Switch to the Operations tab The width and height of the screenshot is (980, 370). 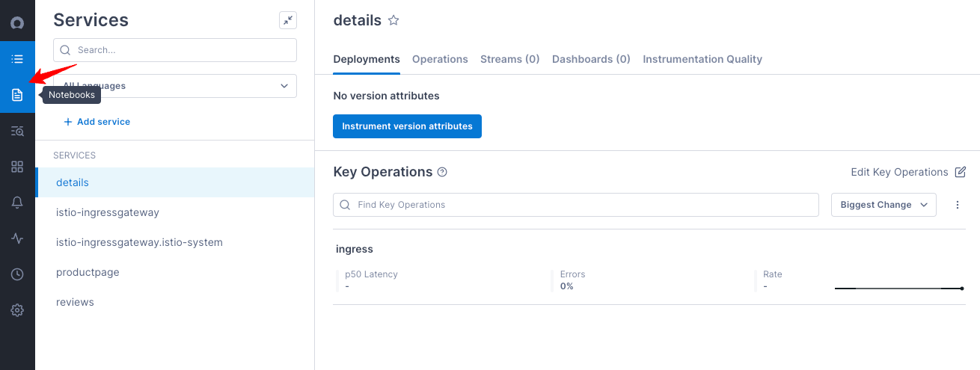[440, 59]
